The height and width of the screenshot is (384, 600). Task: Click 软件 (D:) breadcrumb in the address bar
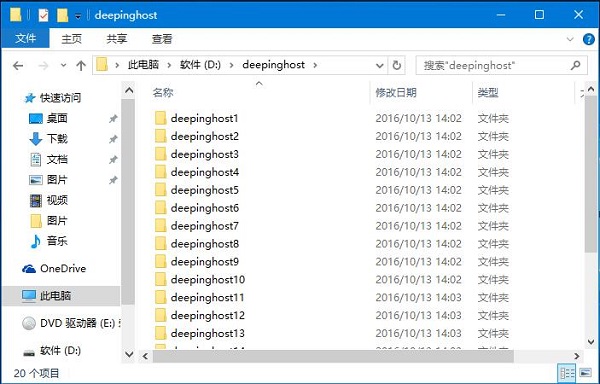pyautogui.click(x=200, y=65)
